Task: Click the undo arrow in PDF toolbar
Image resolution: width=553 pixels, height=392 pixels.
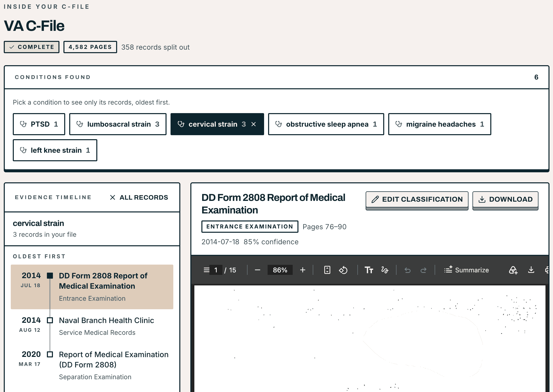Action: coord(408,270)
